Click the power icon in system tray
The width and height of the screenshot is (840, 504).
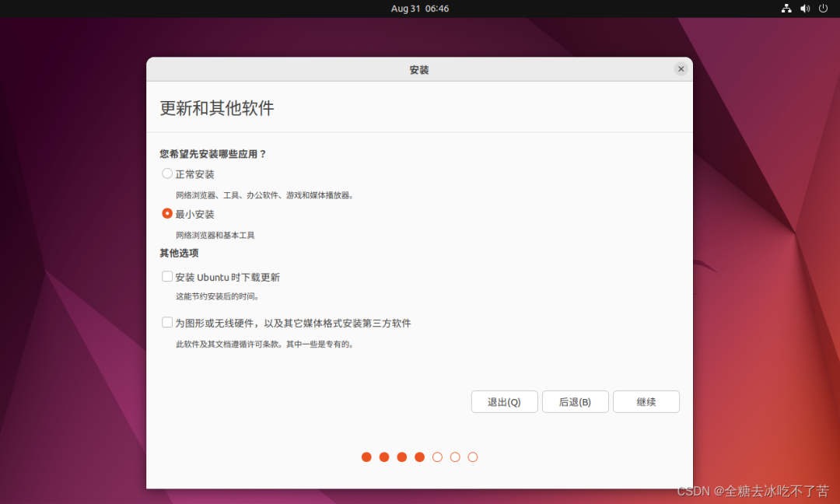tap(824, 9)
